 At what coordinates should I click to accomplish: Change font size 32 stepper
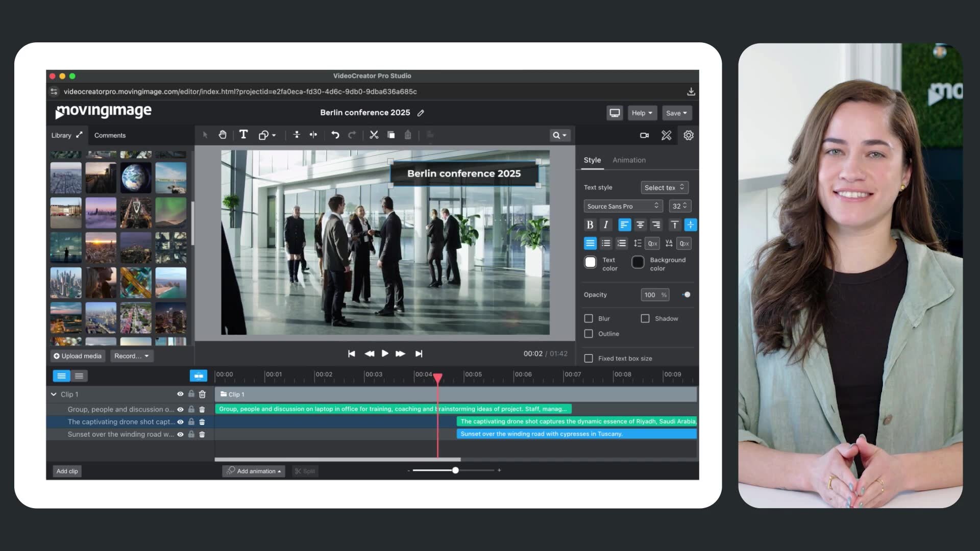click(680, 206)
